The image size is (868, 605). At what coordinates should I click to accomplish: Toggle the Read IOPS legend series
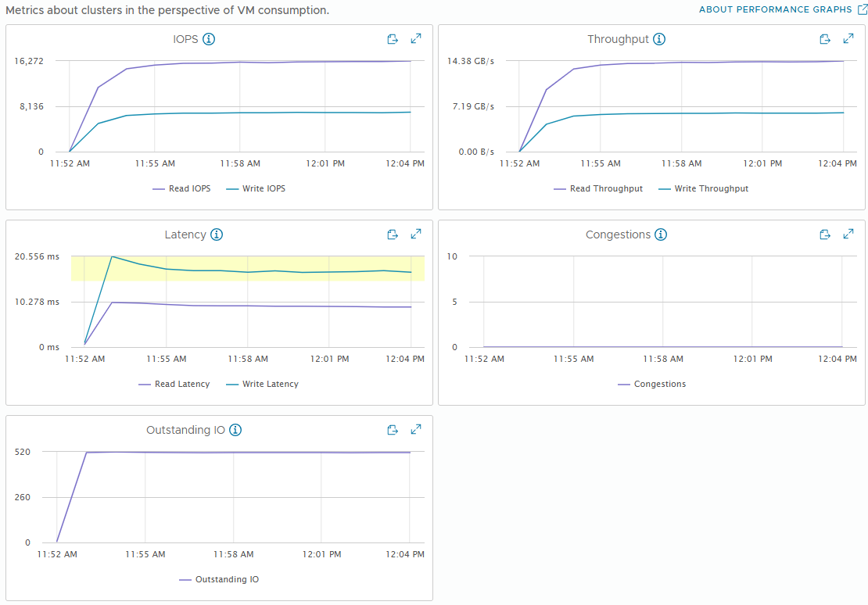181,188
